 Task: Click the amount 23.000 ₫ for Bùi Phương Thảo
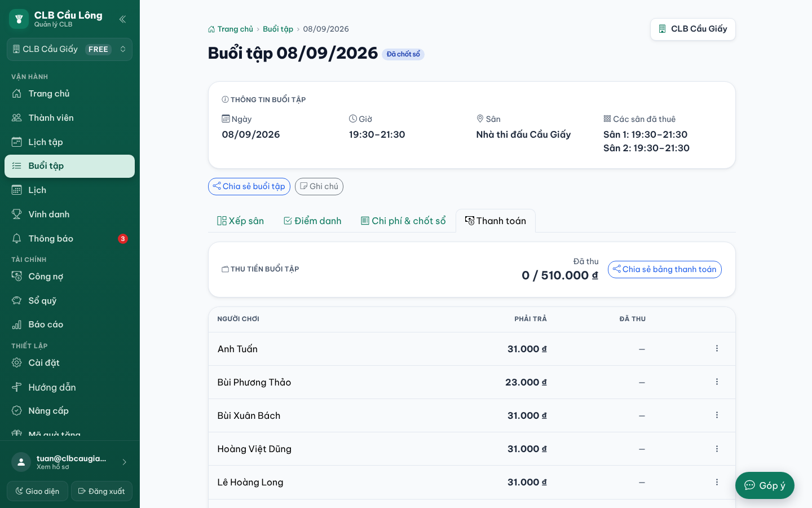(x=526, y=382)
